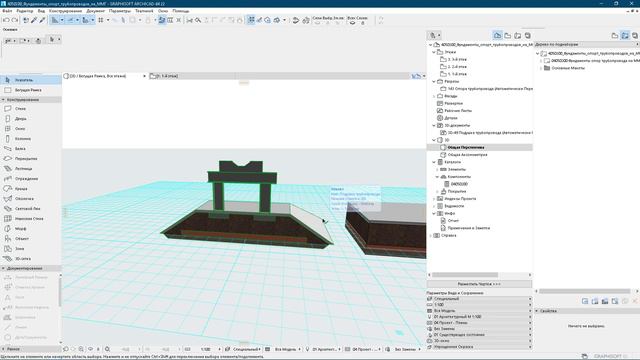Open the Project Map view in Navigator
This screenshot has width=640, height=360.
497,36
